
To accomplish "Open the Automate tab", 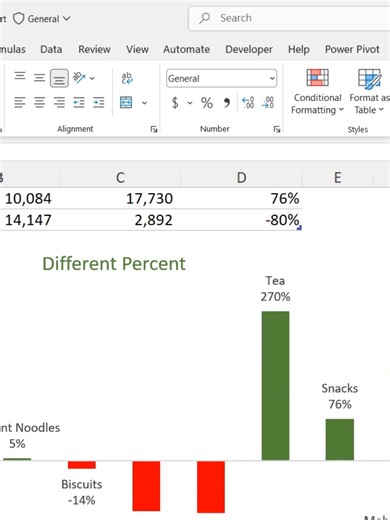I will tap(186, 49).
